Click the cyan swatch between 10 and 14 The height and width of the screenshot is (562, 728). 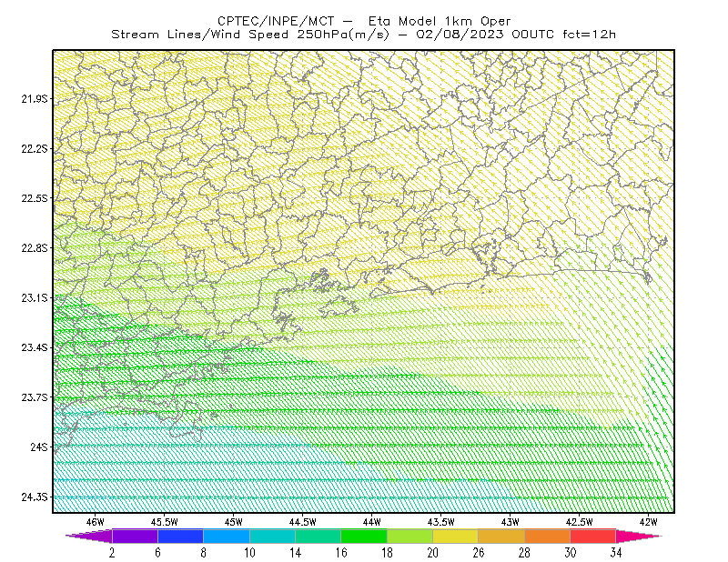click(272, 536)
